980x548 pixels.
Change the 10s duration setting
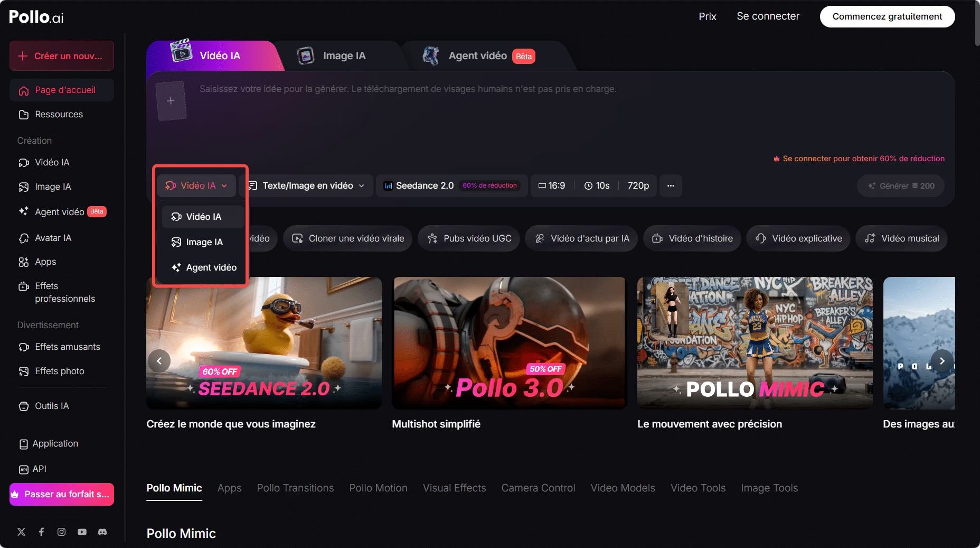(x=597, y=185)
